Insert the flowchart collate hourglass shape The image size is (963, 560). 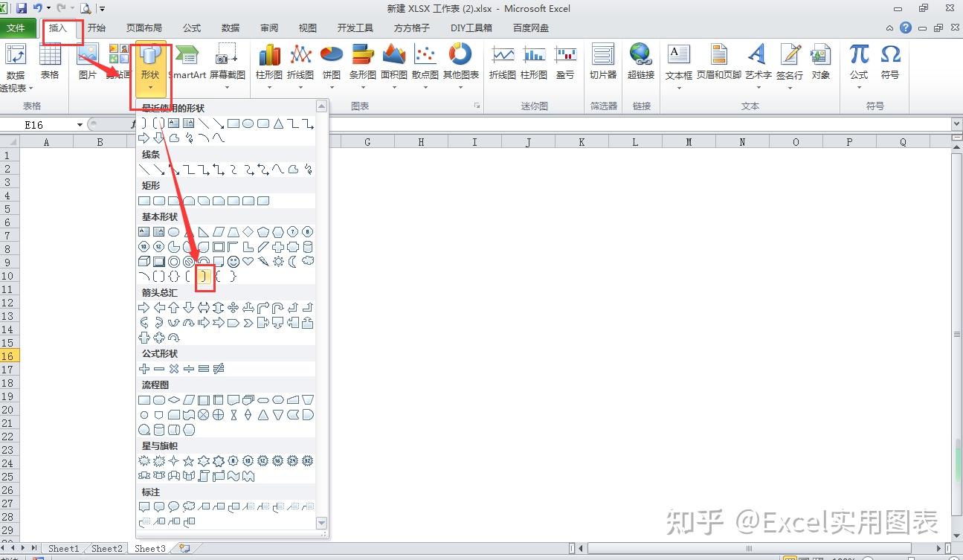pos(233,415)
